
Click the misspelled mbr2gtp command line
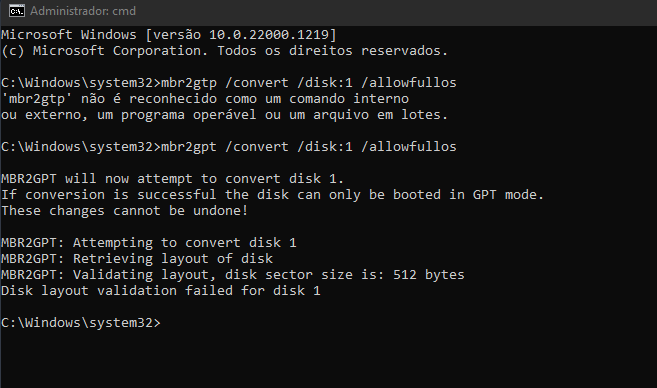pyautogui.click(x=229, y=83)
